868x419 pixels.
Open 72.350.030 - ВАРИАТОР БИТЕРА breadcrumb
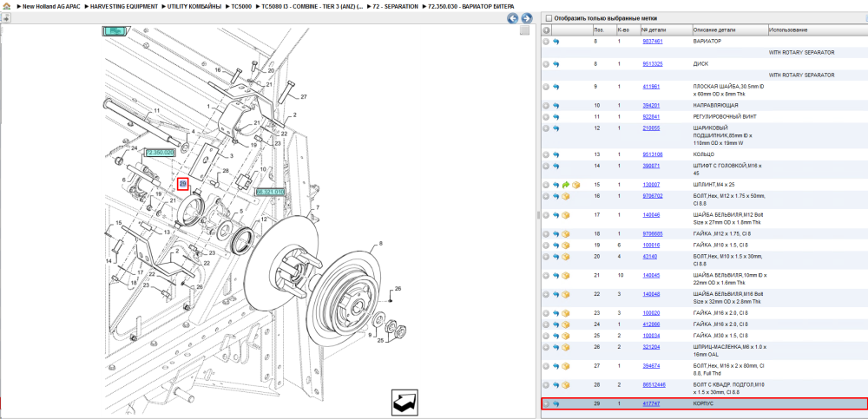(x=471, y=6)
